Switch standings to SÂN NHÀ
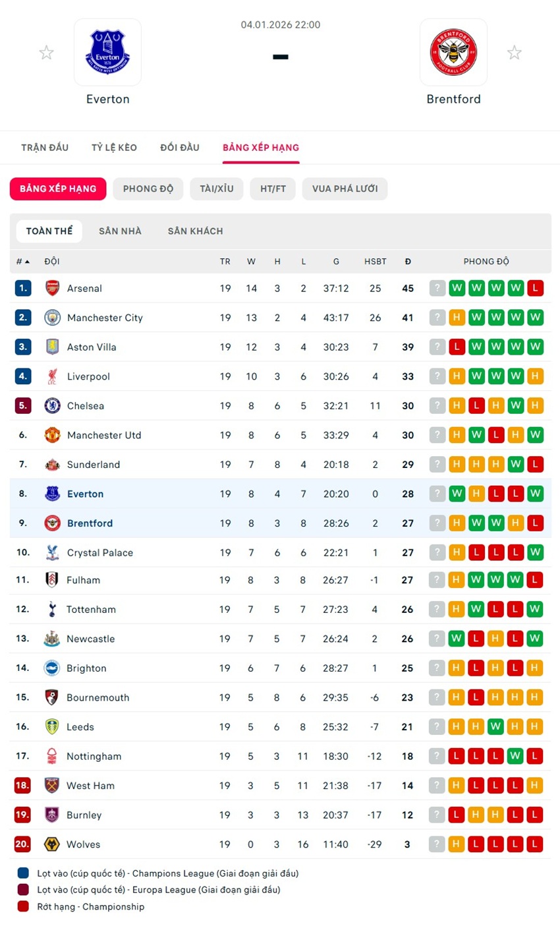560x930 pixels. coord(120,231)
